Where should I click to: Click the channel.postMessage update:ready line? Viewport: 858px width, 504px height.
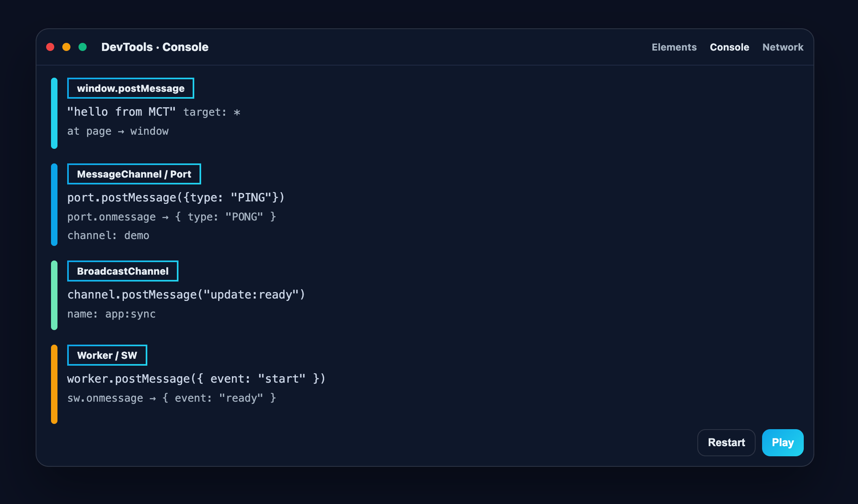pos(186,294)
